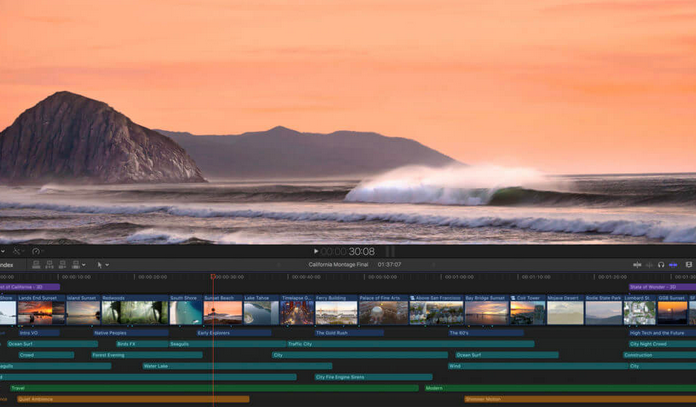Click the State of Wonder 3D title clip
The image size is (696, 407).
[x=655, y=287]
